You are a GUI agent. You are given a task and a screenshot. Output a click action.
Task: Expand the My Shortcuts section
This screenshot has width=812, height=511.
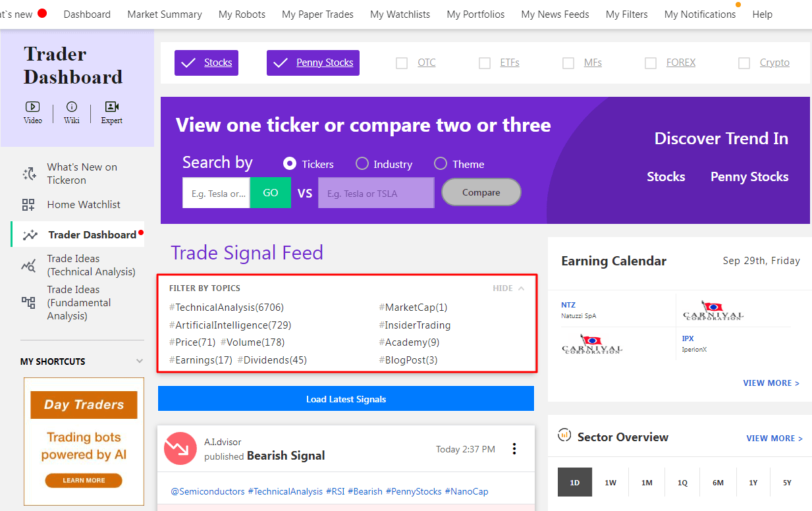tap(139, 361)
